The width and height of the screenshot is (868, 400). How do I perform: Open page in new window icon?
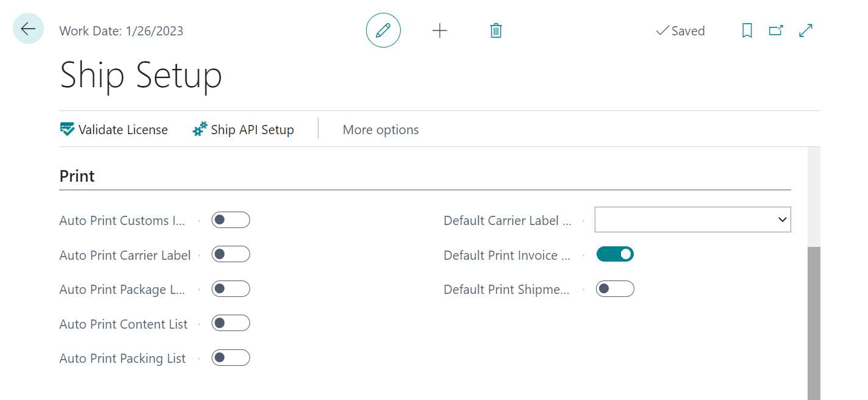[776, 30]
